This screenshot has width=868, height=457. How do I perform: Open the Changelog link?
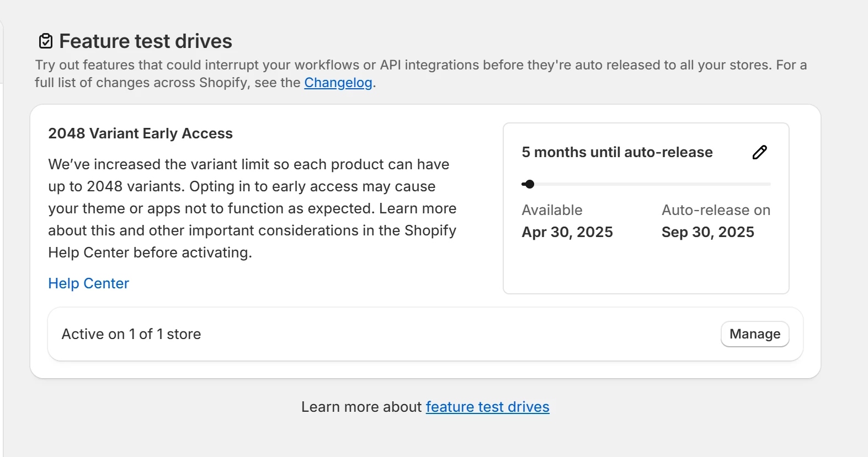coord(338,83)
